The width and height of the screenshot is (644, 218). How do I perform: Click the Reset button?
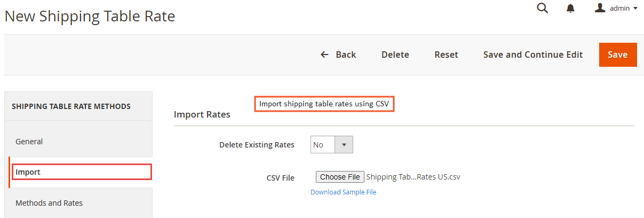click(446, 54)
